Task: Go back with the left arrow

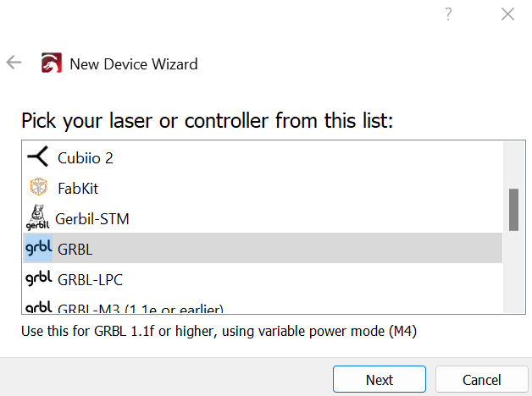Action: 14,63
